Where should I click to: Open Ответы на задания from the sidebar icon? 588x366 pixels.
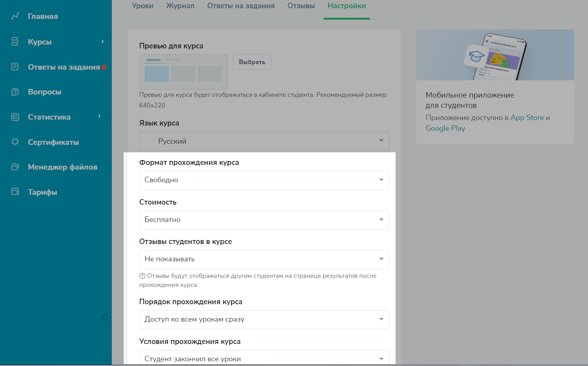pyautogui.click(x=15, y=67)
